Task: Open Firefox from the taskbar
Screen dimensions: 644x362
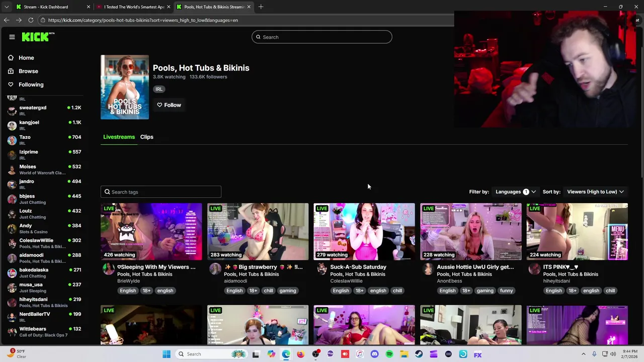Action: pyautogui.click(x=301, y=354)
